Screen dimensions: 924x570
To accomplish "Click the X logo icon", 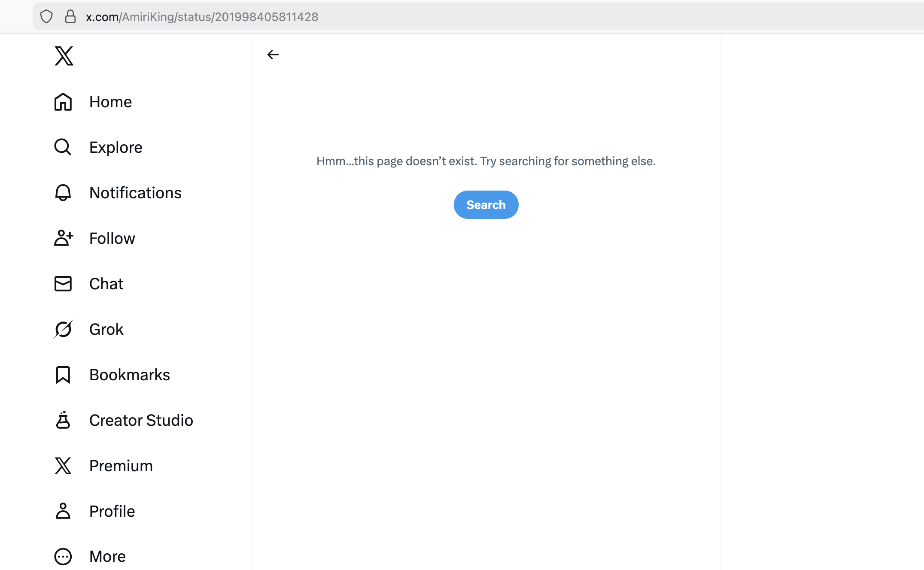I will pyautogui.click(x=64, y=56).
